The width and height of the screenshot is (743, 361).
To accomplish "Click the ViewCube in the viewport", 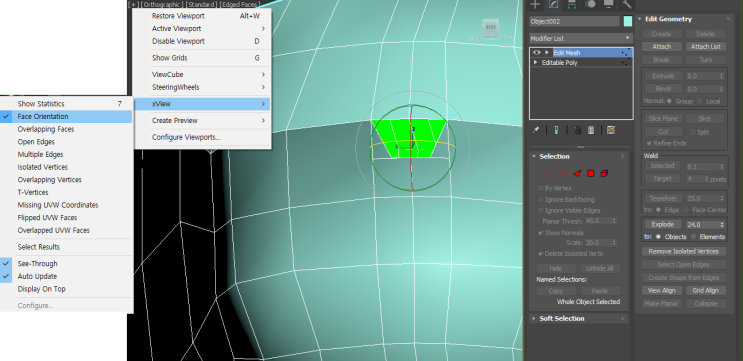I will [491, 27].
